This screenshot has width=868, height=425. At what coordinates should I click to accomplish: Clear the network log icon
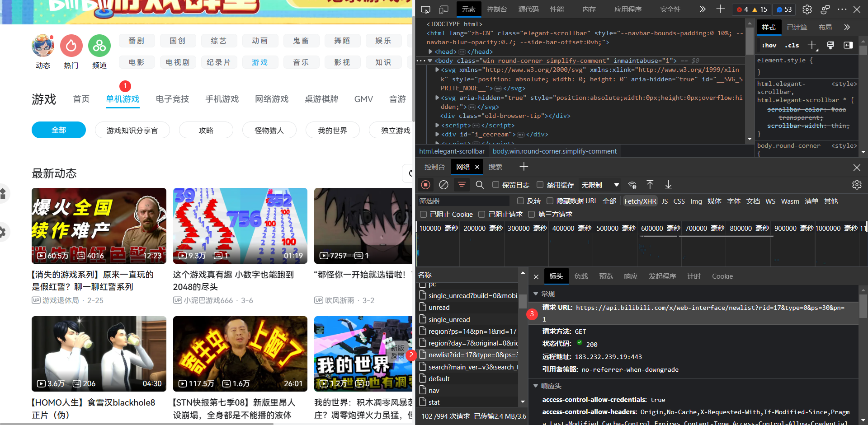(x=443, y=185)
